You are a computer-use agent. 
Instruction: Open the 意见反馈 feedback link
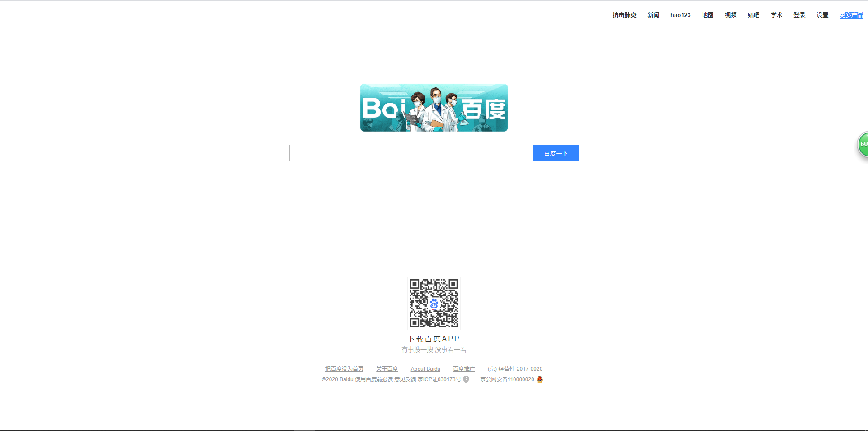coord(405,379)
